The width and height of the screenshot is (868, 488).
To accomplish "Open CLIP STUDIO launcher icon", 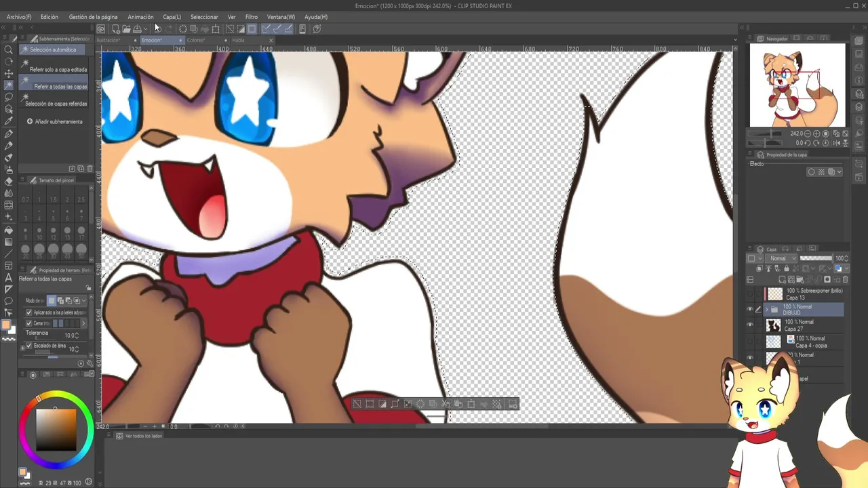I will coord(101,28).
